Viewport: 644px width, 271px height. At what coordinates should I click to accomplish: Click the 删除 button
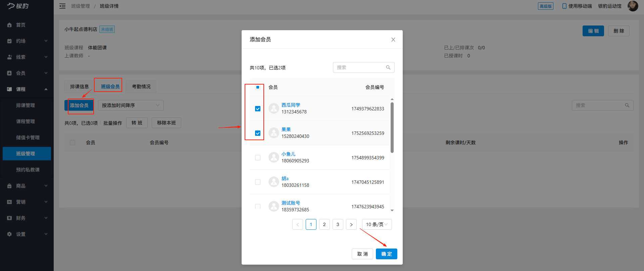click(x=619, y=31)
